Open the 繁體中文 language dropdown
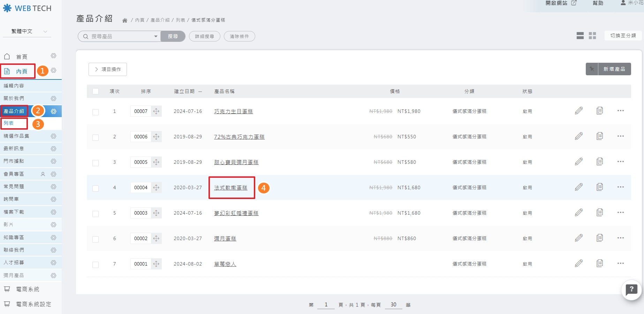Screen dimensions: 644x314 coord(27,31)
